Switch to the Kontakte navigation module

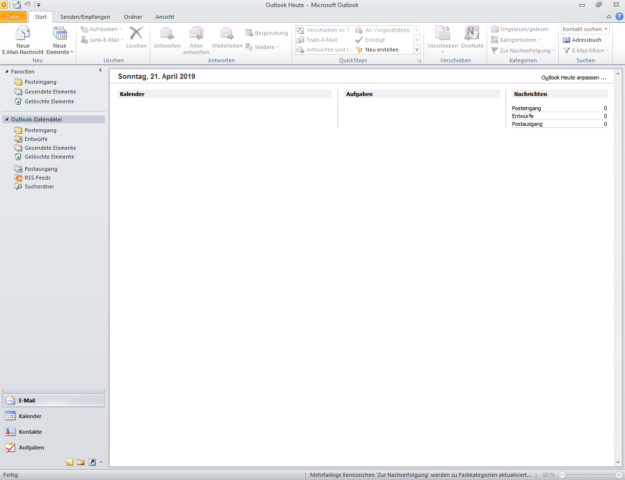53,432
